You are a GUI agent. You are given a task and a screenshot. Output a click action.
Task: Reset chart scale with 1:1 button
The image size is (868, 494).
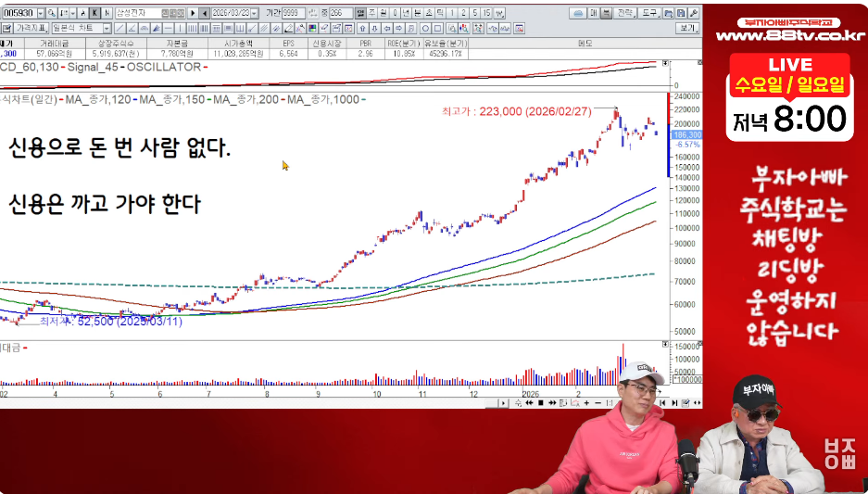[609, 403]
